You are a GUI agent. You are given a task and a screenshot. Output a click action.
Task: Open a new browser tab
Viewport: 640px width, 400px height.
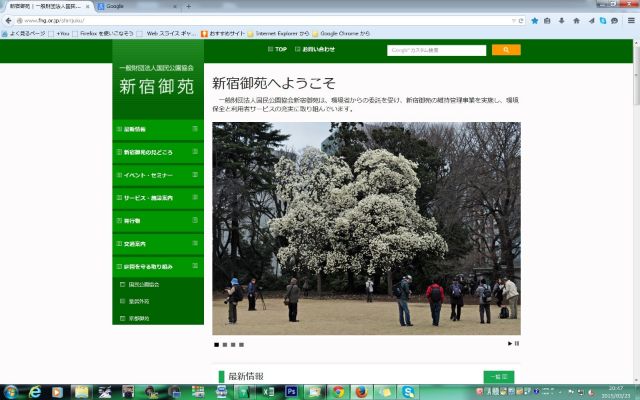pyautogui.click(x=188, y=6)
